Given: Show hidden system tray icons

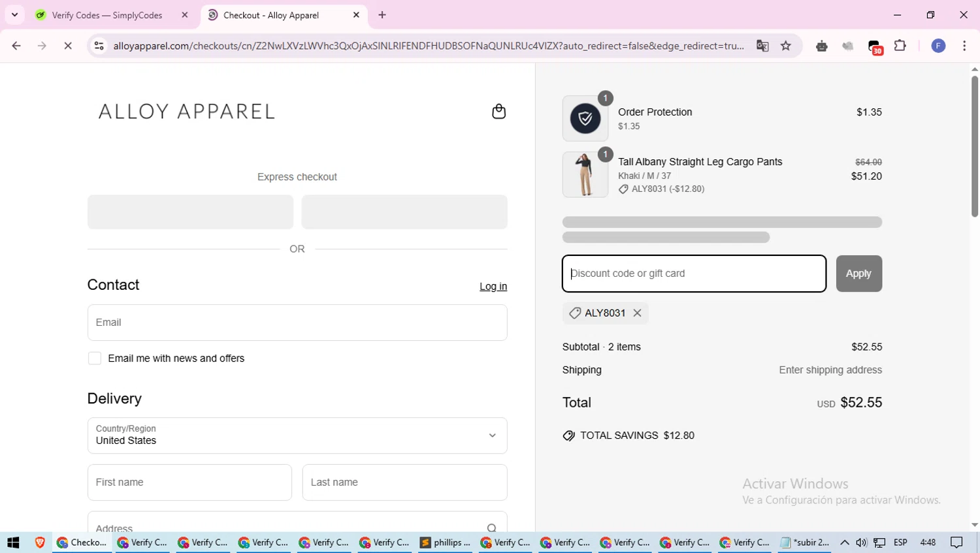Looking at the screenshot, I should pos(845,543).
